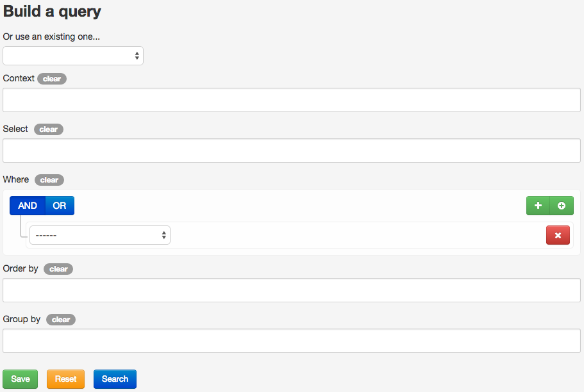Open the existing query dropdown
The width and height of the screenshot is (584, 392).
click(x=73, y=56)
